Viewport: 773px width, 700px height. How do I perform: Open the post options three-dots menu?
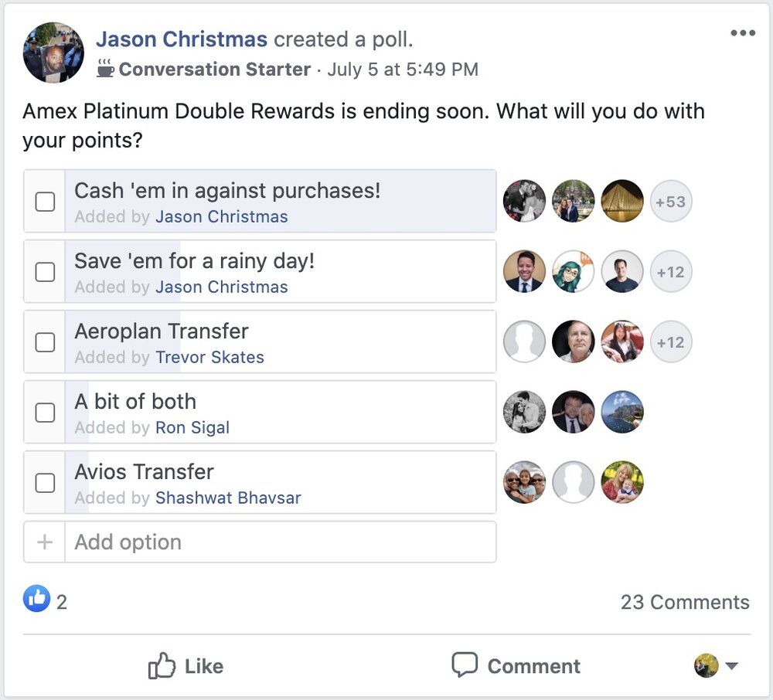(x=742, y=33)
